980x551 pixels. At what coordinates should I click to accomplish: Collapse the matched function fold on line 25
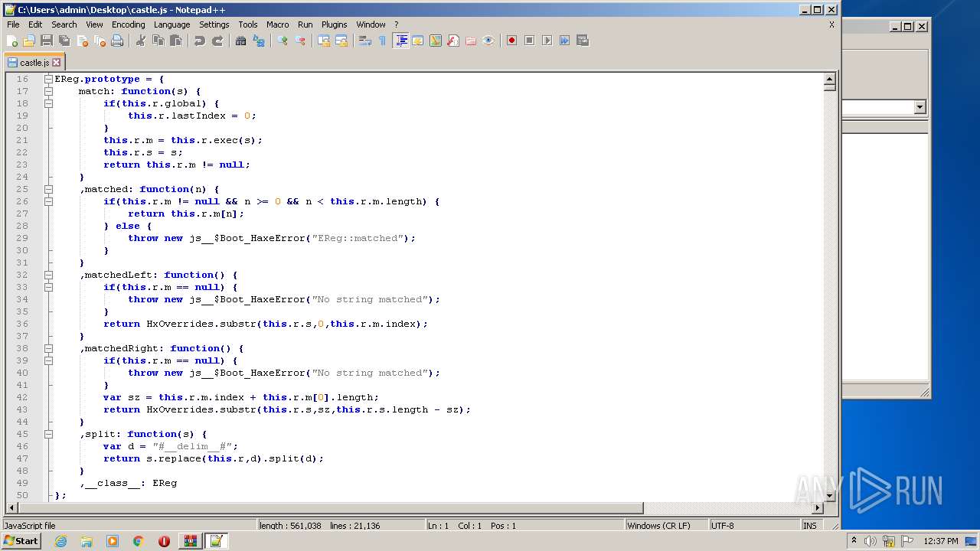tap(48, 189)
